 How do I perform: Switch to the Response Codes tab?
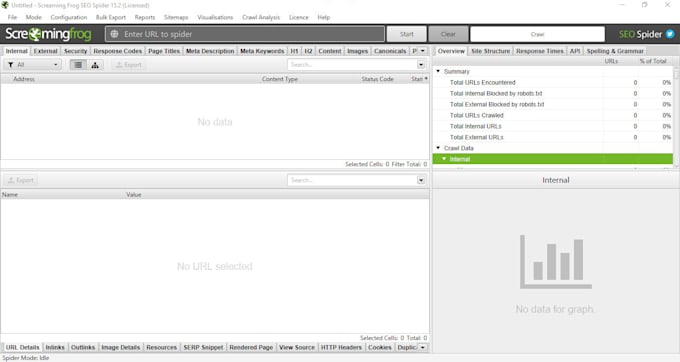click(118, 51)
